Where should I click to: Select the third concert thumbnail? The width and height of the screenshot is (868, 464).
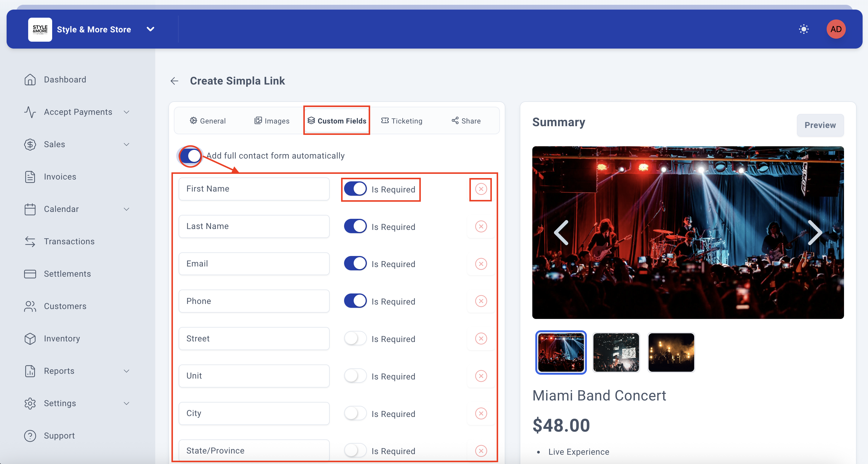pyautogui.click(x=671, y=352)
